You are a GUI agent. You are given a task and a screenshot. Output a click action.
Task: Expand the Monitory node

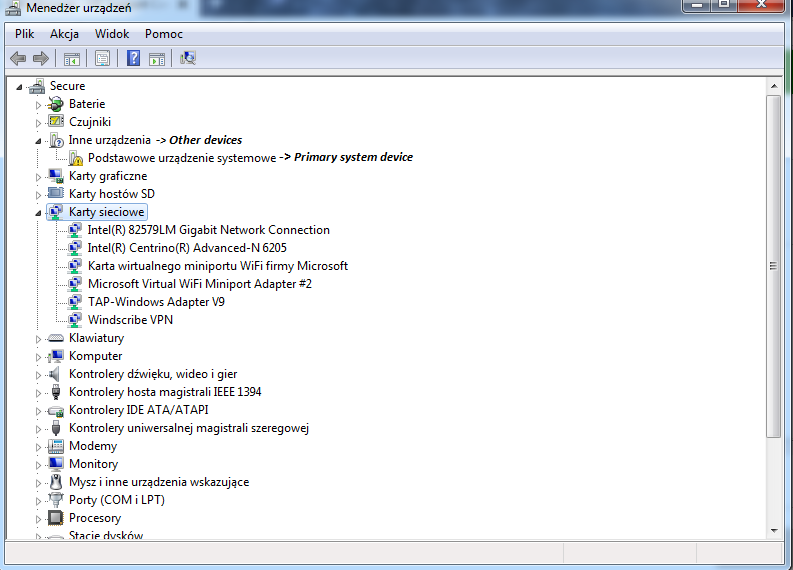38,465
